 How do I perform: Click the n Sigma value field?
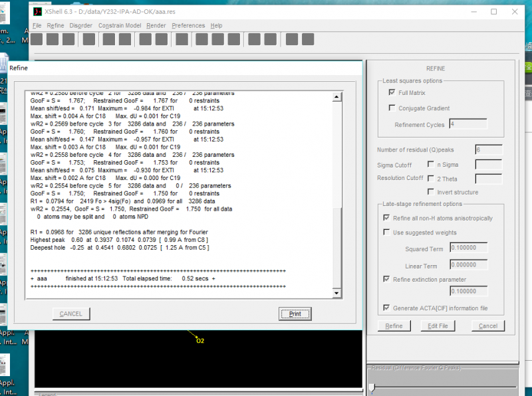(x=489, y=165)
